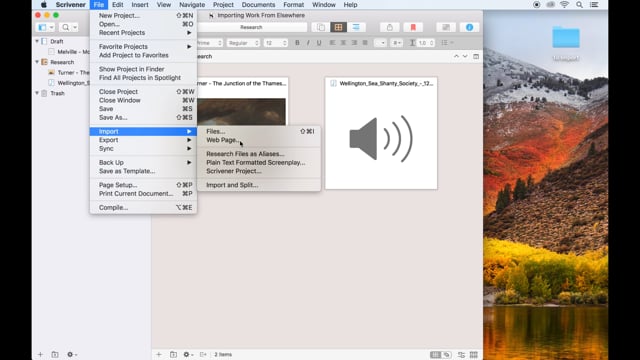Choose Plain Text Formatted Screenplay...
The image size is (640, 360).
point(259,162)
